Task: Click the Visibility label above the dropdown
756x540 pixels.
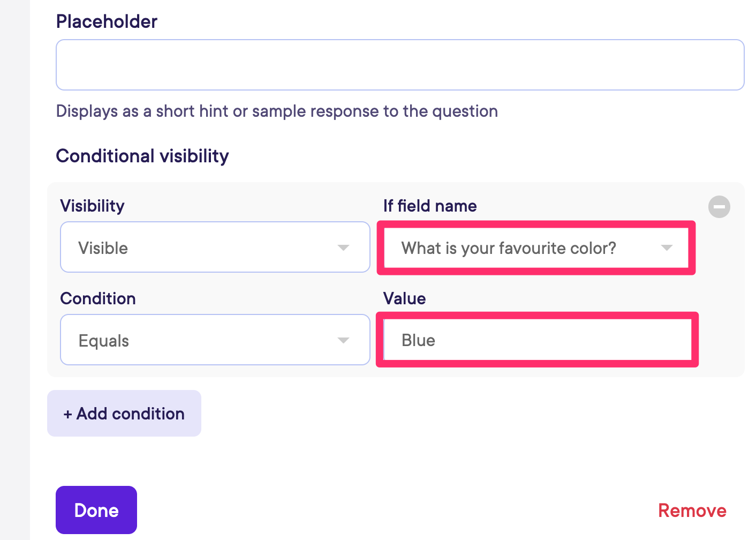Action: 92,206
